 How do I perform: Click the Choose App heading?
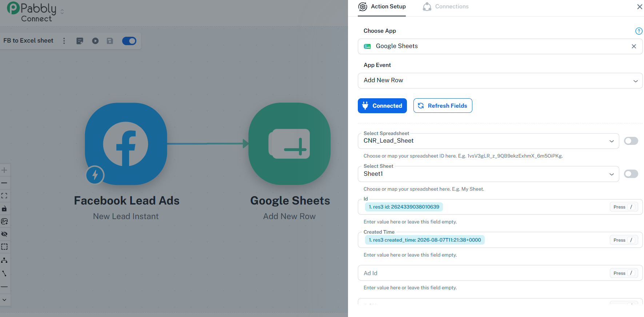point(380,31)
